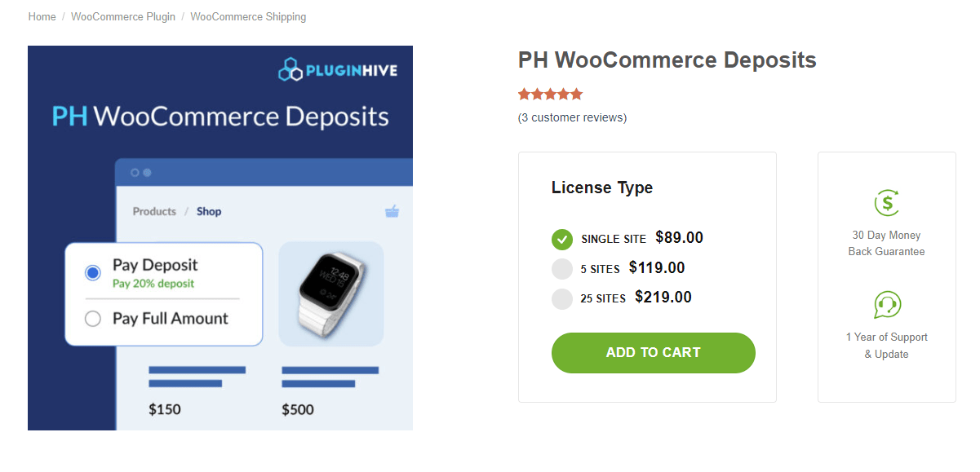Click the first orange rating star

[x=524, y=94]
